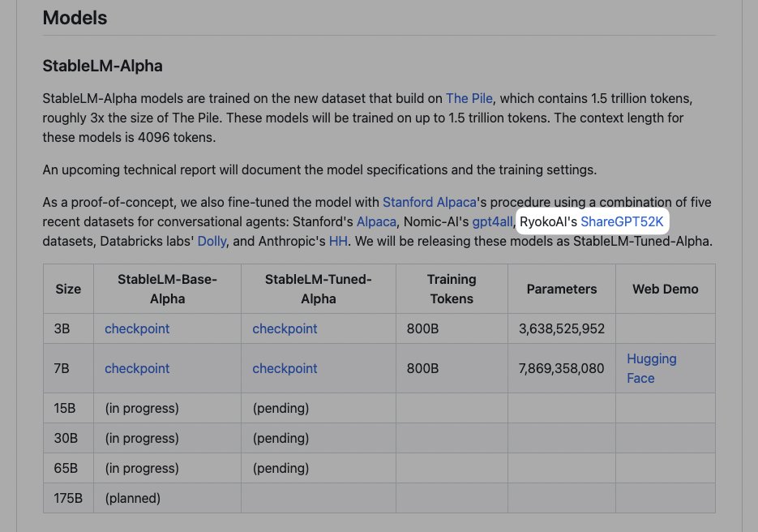Screen dimensions: 758x532
Task: Click the StableLM-Tuned-Alpha column header
Action: pos(318,290)
